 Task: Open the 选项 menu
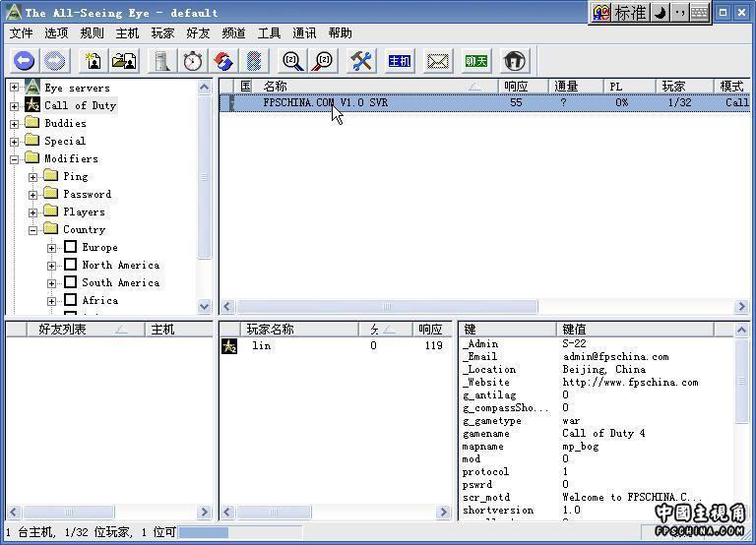tap(56, 33)
